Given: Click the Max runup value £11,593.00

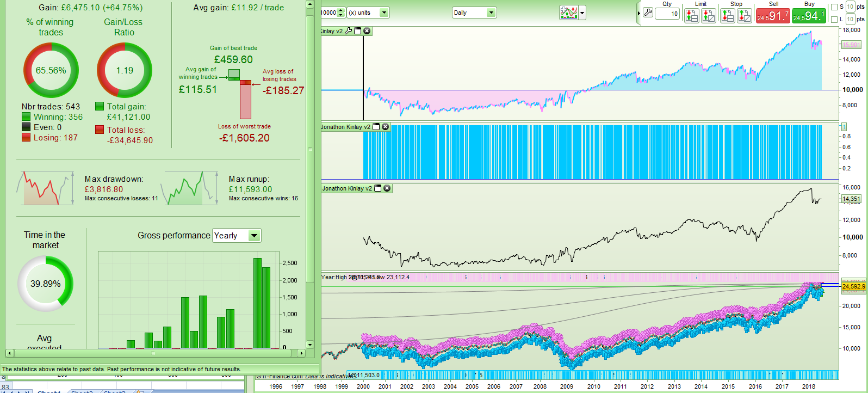Looking at the screenshot, I should [251, 189].
